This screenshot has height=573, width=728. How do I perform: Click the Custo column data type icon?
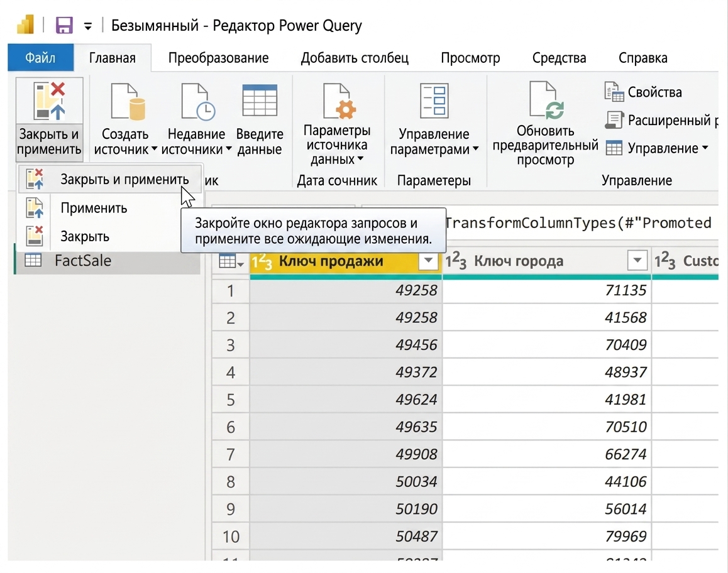[x=665, y=261]
